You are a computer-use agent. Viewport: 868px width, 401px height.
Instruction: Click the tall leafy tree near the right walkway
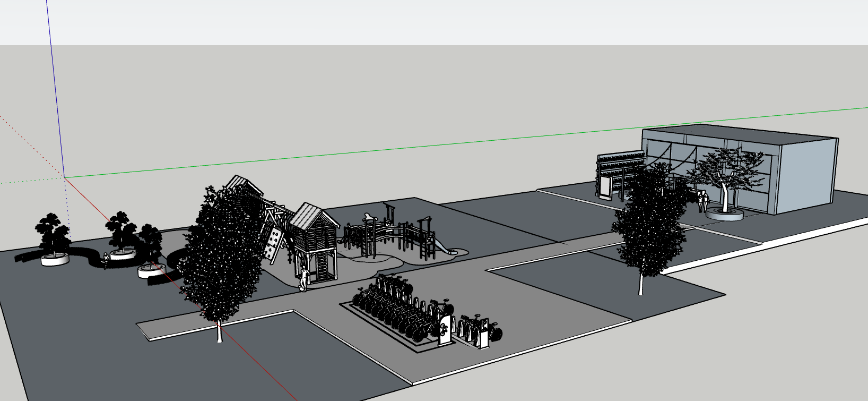(x=648, y=223)
